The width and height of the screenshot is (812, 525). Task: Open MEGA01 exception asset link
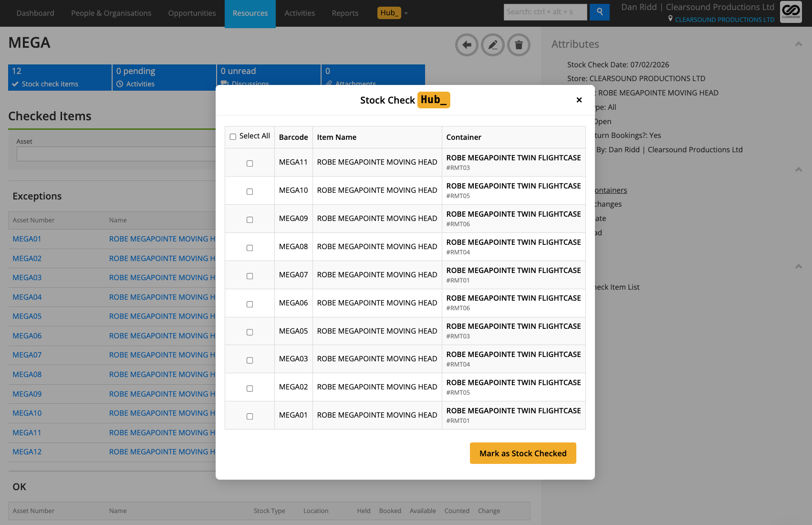(27, 239)
